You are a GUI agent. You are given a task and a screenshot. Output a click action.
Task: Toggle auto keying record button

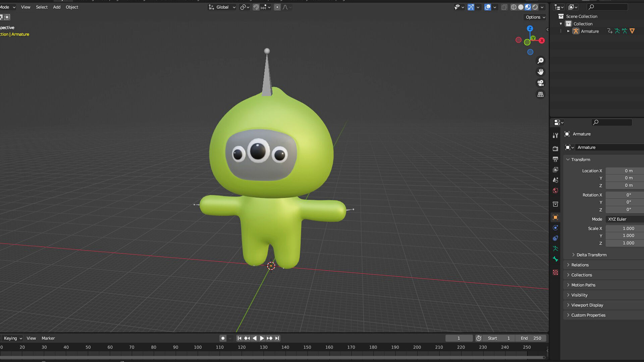click(x=223, y=338)
